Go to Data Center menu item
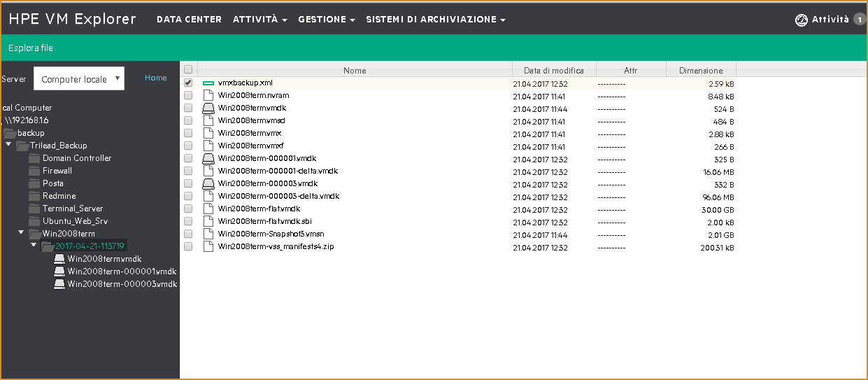Image resolution: width=868 pixels, height=380 pixels. pyautogui.click(x=189, y=20)
